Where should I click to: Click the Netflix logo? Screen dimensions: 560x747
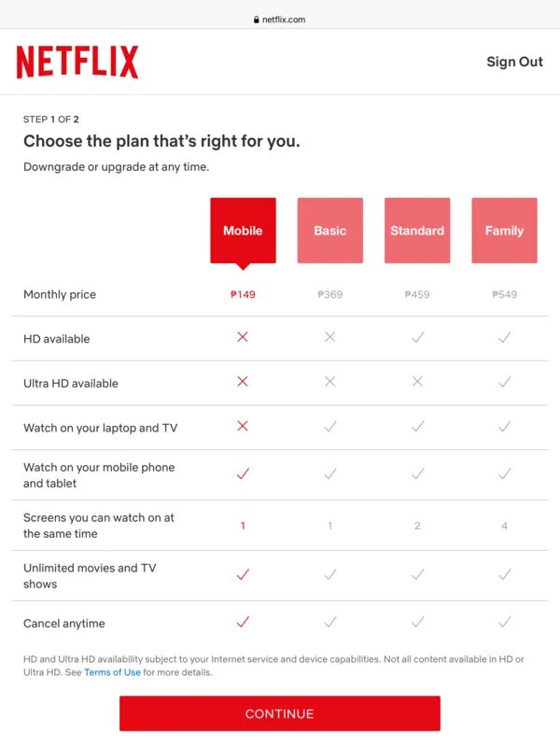click(77, 62)
